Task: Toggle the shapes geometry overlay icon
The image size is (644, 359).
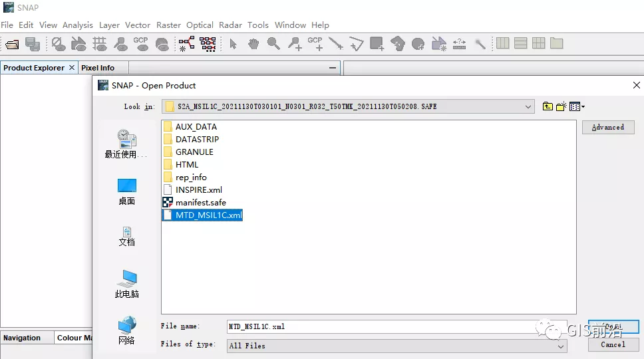Action: (x=79, y=44)
